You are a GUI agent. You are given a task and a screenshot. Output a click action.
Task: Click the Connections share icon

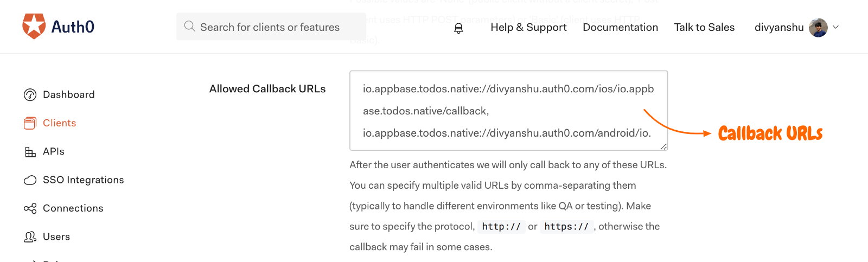pos(30,208)
